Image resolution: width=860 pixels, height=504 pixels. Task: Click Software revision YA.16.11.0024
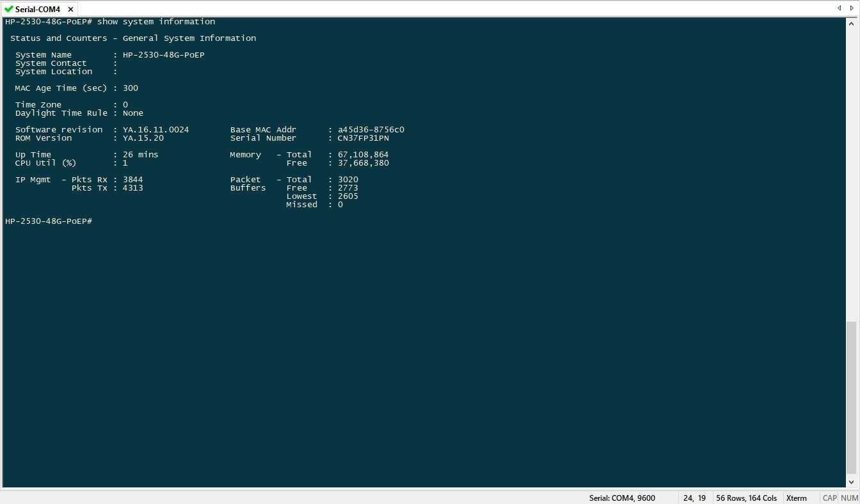coord(156,130)
